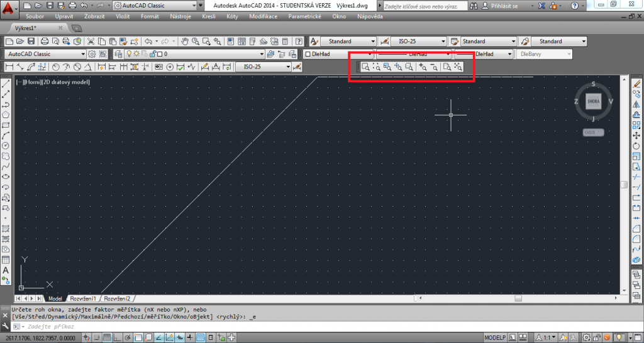Select the Radius dimension tool
644x343 pixels.
pyautogui.click(x=55, y=67)
